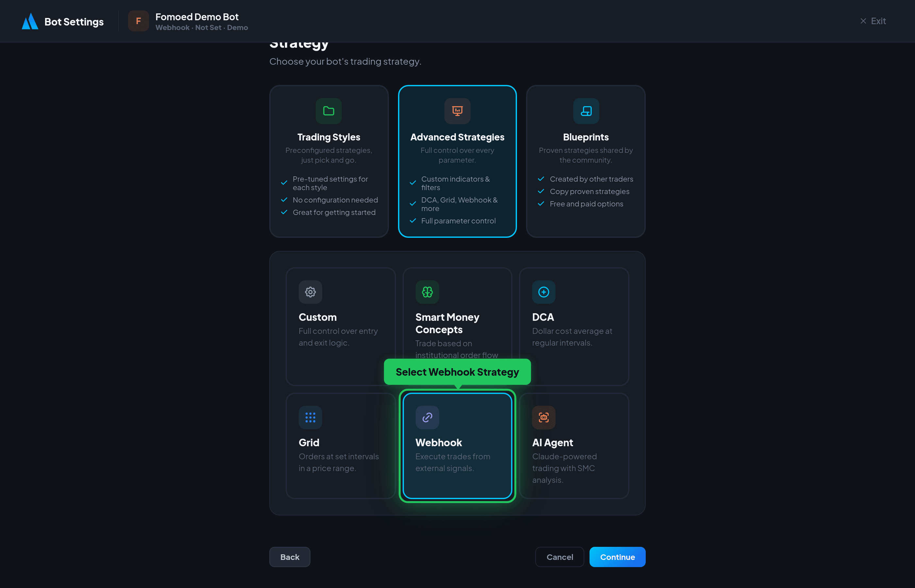Image resolution: width=915 pixels, height=588 pixels.
Task: Click the blue app logo icon
Action: coord(30,21)
